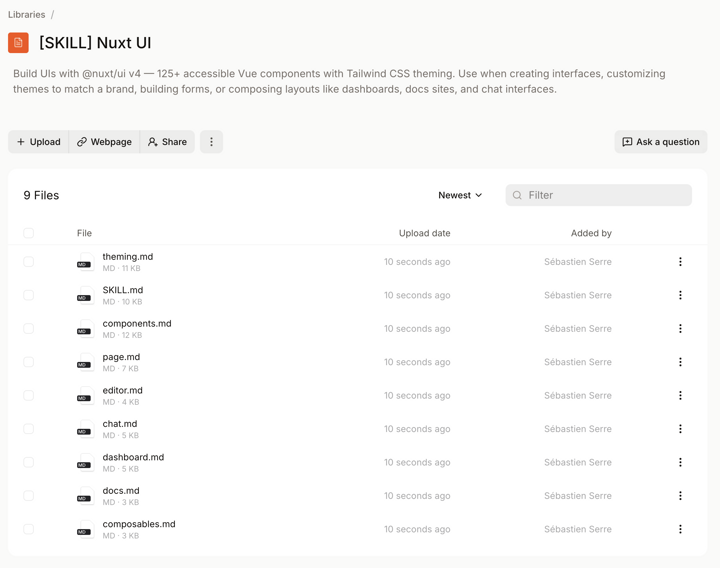Open the SKILL.md file name
Image resolution: width=720 pixels, height=568 pixels.
[x=123, y=290]
